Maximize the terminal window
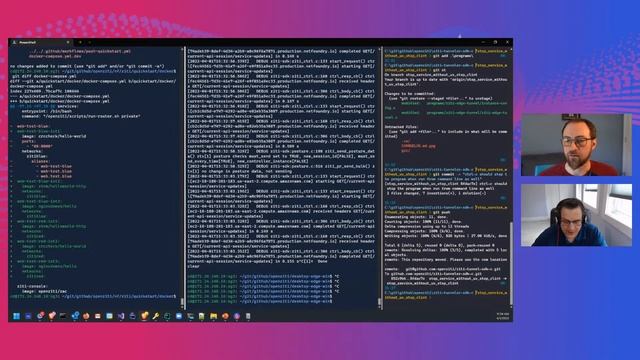Image resolution: width=640 pixels, height=360 pixels. click(x=495, y=42)
